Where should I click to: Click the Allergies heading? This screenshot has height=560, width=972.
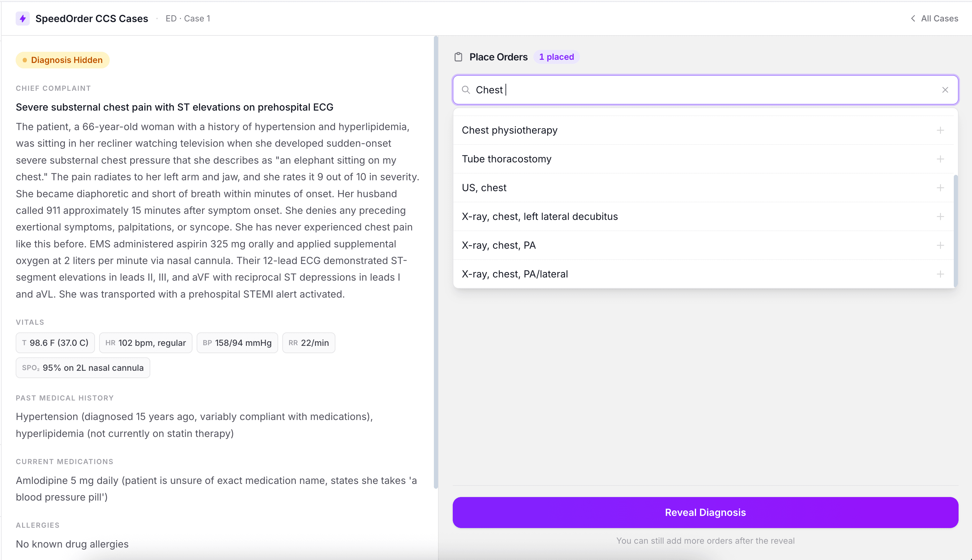(x=38, y=525)
